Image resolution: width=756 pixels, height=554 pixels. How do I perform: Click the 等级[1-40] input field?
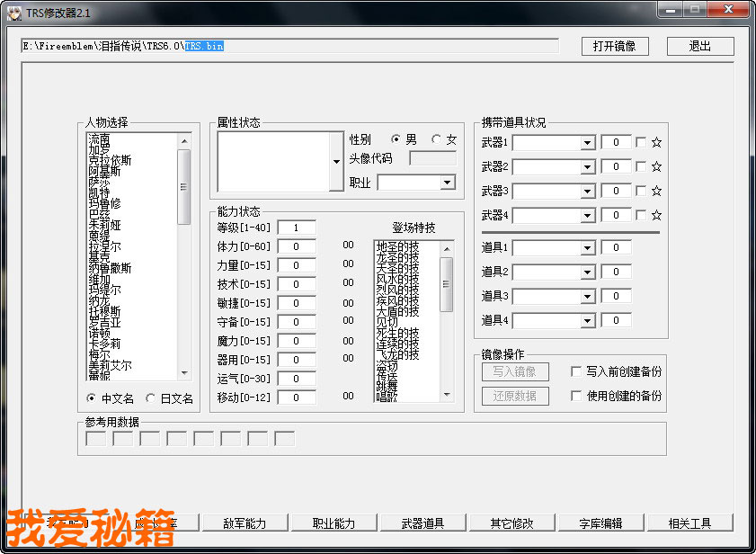tap(297, 228)
